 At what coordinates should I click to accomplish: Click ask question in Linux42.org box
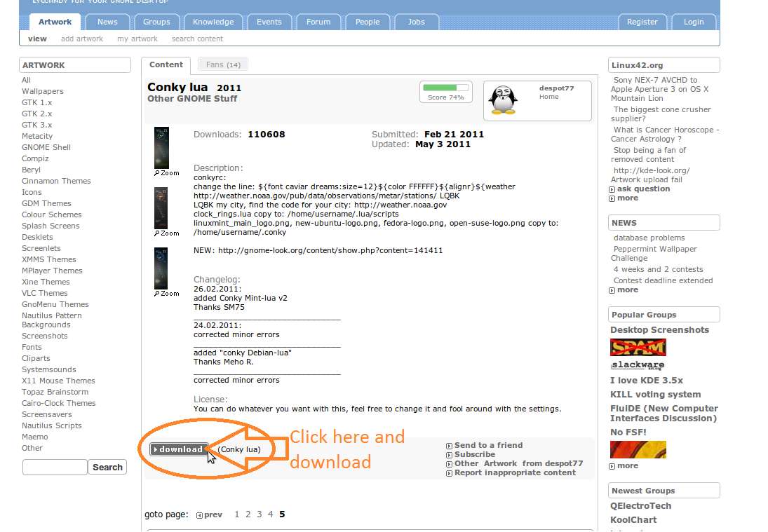click(x=643, y=189)
